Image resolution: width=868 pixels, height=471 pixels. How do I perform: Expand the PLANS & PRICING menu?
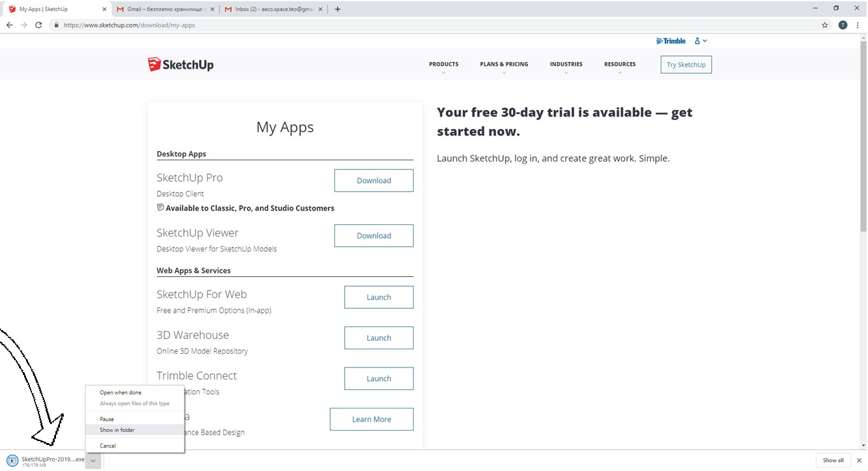pyautogui.click(x=504, y=64)
